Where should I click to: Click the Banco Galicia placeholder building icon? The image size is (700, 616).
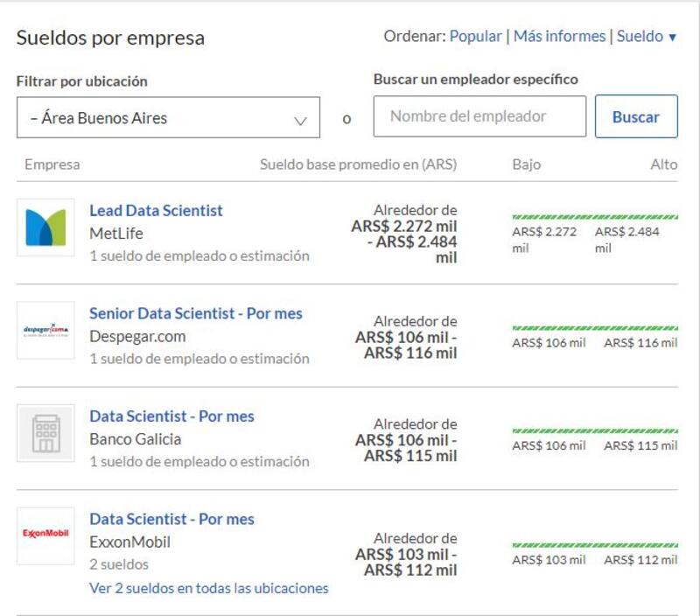tap(45, 433)
